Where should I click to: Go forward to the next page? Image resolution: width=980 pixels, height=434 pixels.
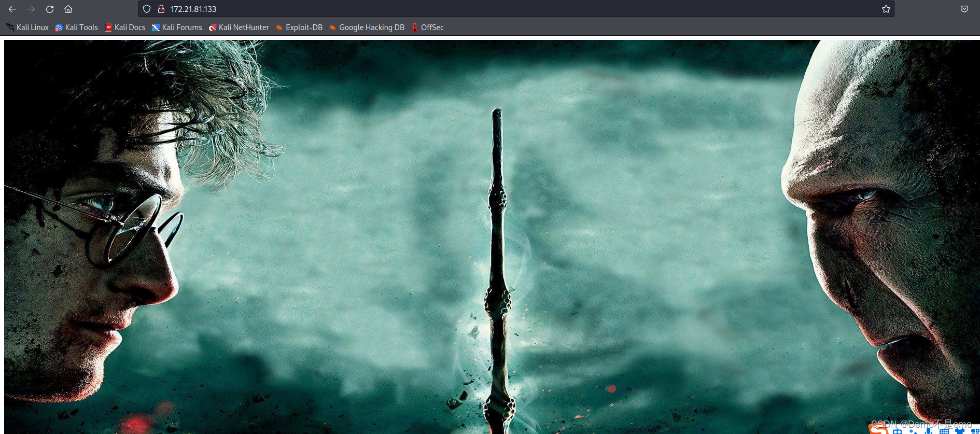click(x=31, y=9)
